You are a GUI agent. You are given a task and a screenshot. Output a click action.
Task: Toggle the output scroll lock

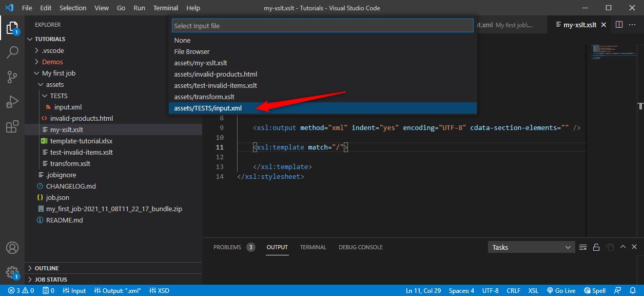[596, 247]
